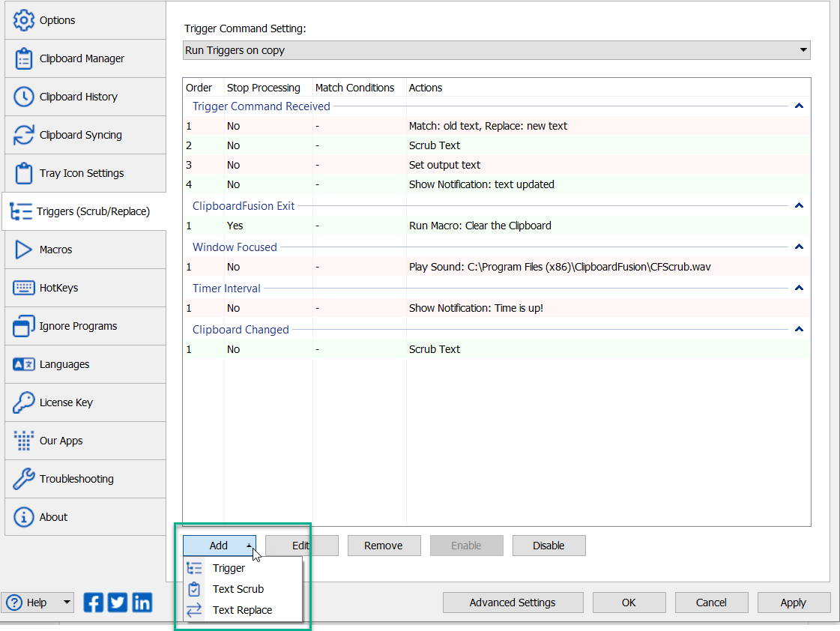This screenshot has width=840, height=631.
Task: Select Scrub Text row under Trigger Command Received
Action: click(x=497, y=145)
